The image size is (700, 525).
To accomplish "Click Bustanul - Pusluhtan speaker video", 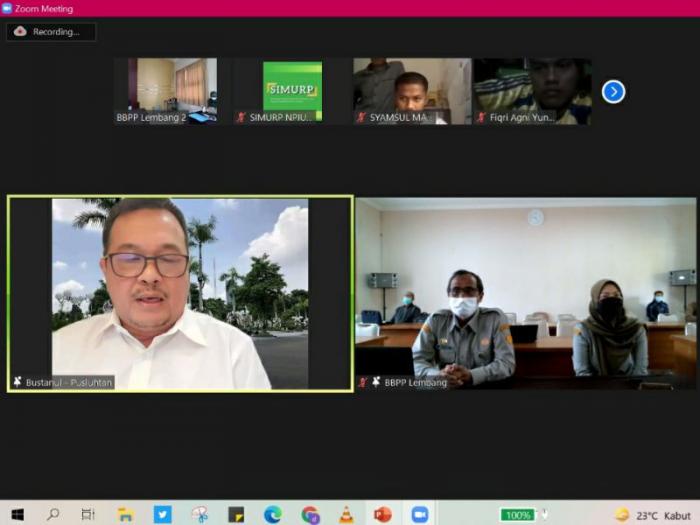I will (x=180, y=293).
